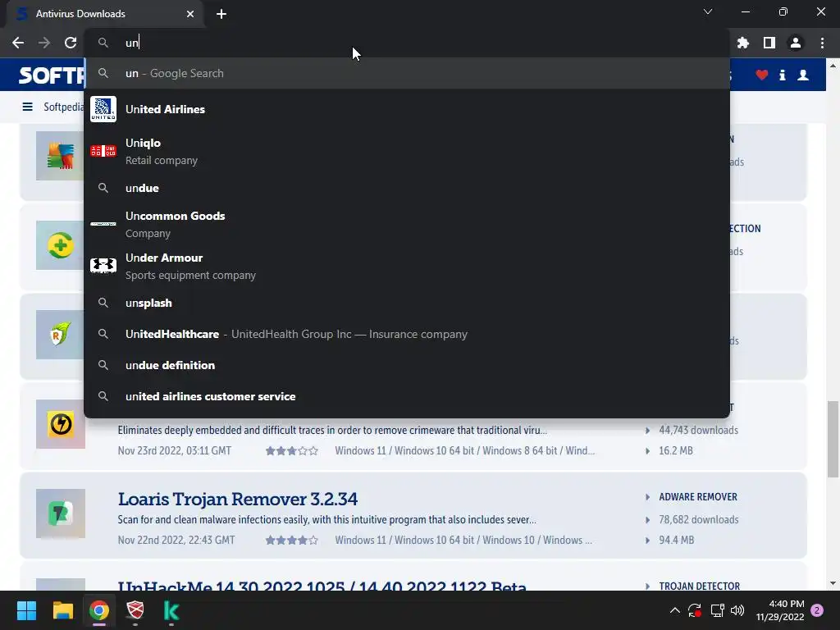The image size is (840, 630).
Task: Open Chrome's three-dot menu
Action: click(x=822, y=43)
